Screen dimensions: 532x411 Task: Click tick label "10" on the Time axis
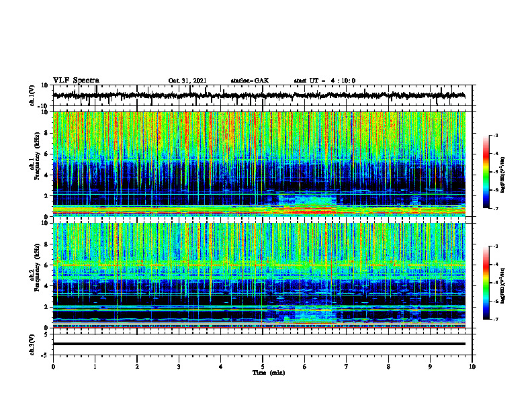(x=472, y=367)
